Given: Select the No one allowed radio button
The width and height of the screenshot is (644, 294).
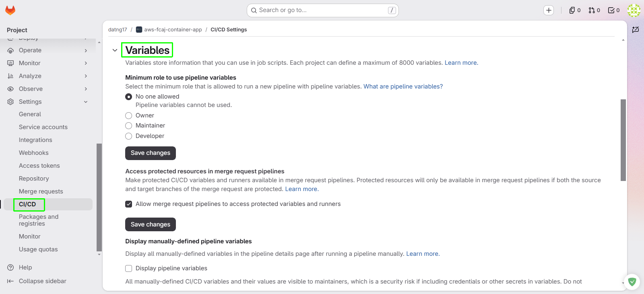Looking at the screenshot, I should 129,97.
